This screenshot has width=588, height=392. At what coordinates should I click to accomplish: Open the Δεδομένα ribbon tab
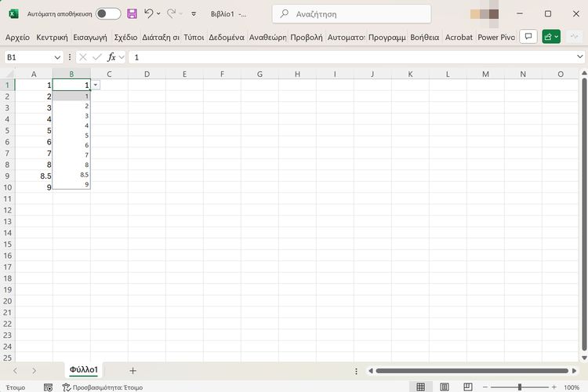pyautogui.click(x=226, y=37)
